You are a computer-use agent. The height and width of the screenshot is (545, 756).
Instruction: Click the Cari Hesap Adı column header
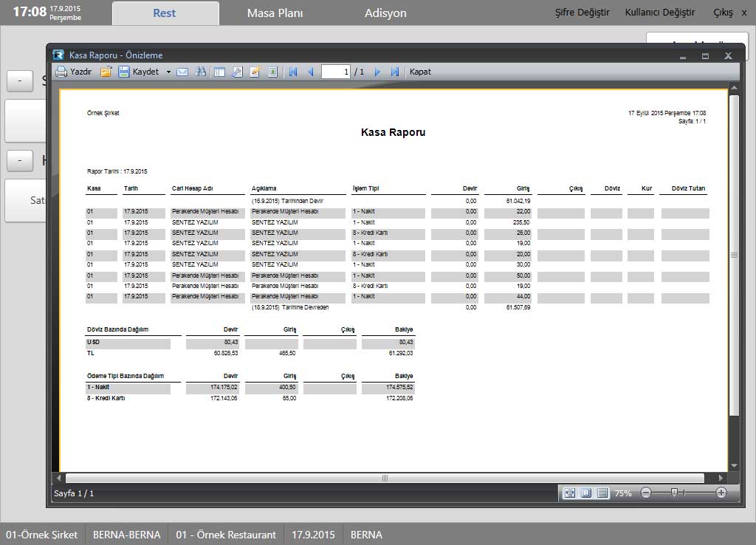coord(193,188)
